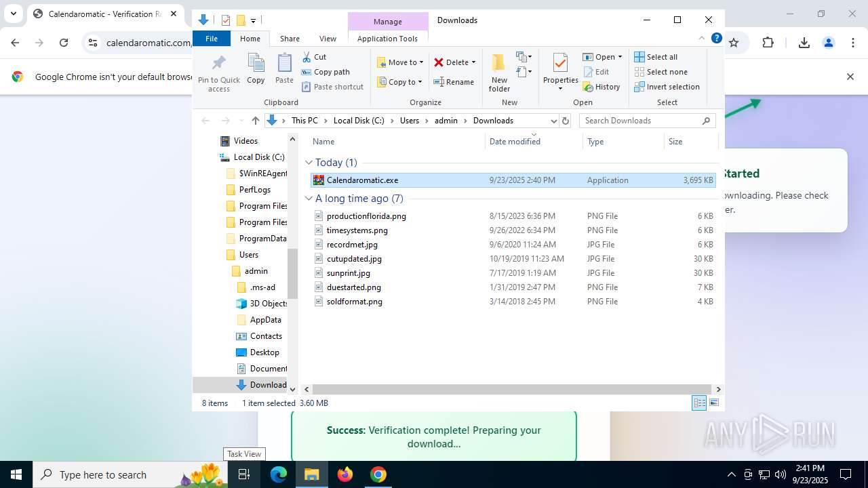868x488 pixels.
Task: Switch to Share ribbon tab
Action: pyautogui.click(x=290, y=39)
